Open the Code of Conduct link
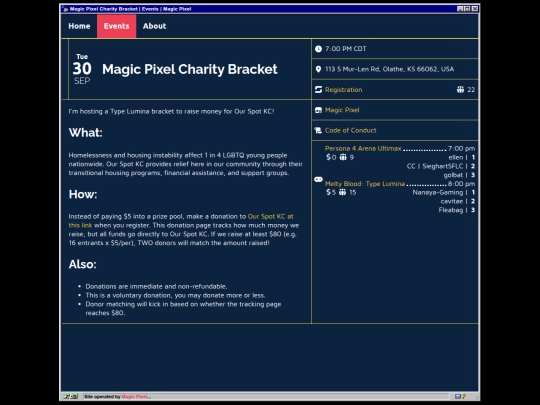Viewport: 540px width, 405px height. 351,131
